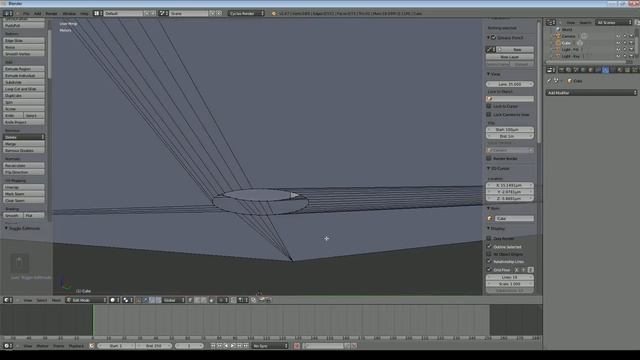This screenshot has height=360, width=640.
Task: Click the Subdivide button
Action: 24,82
